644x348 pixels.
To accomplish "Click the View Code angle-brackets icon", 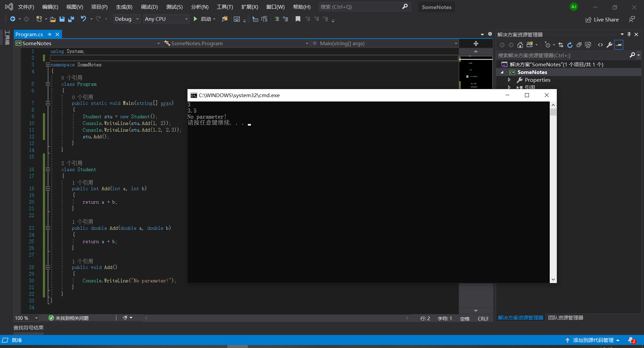I will tap(600, 45).
